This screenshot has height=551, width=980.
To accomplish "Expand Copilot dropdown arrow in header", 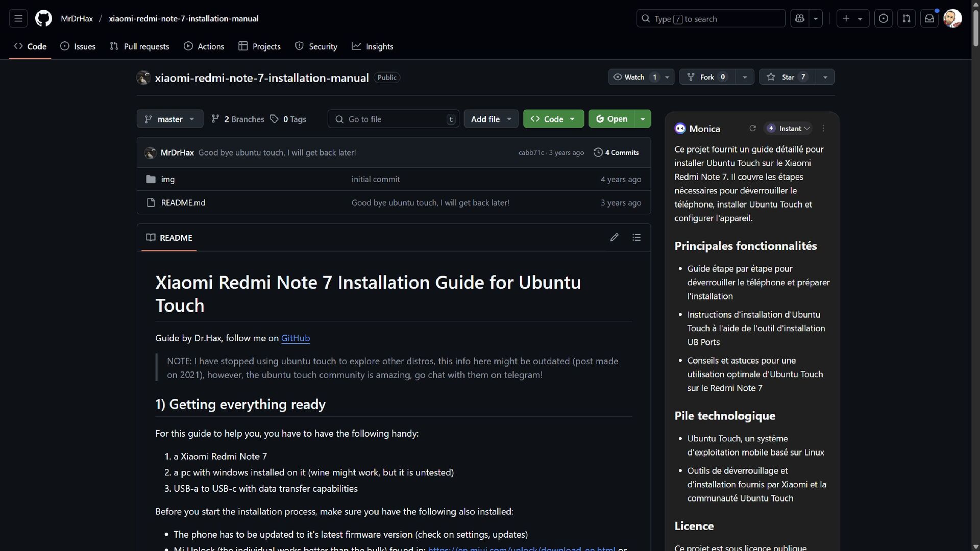I will [x=816, y=19].
